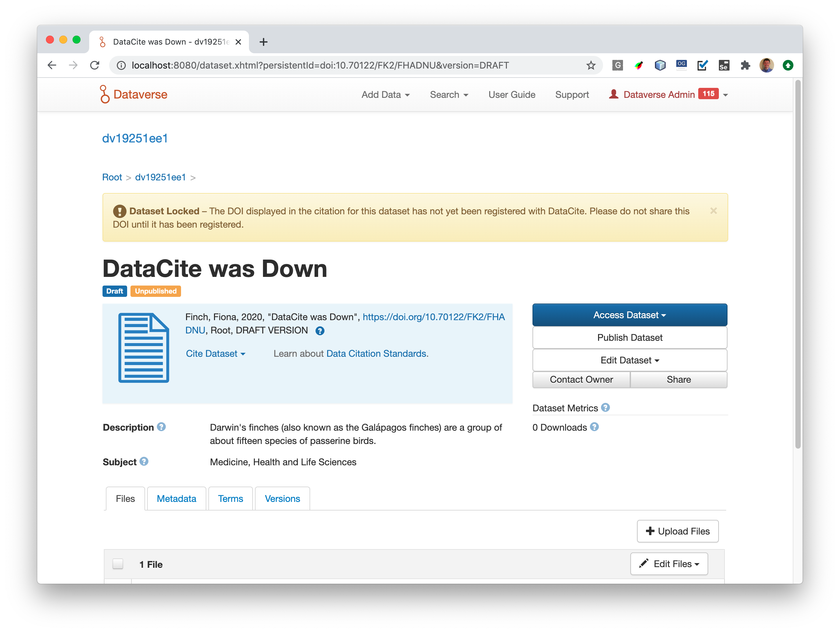This screenshot has width=840, height=633.
Task: Click the Publish Dataset button
Action: pyautogui.click(x=630, y=337)
